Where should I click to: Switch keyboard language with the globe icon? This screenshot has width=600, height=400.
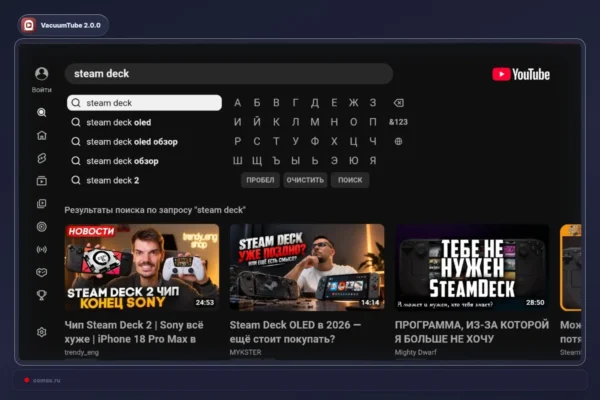tap(398, 141)
